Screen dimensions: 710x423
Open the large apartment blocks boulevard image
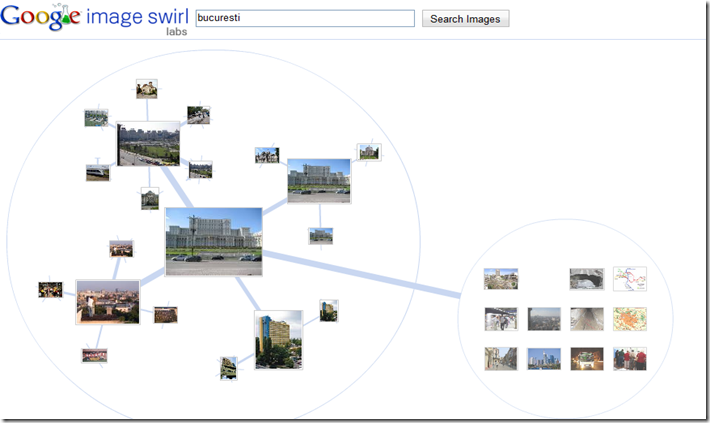point(149,144)
